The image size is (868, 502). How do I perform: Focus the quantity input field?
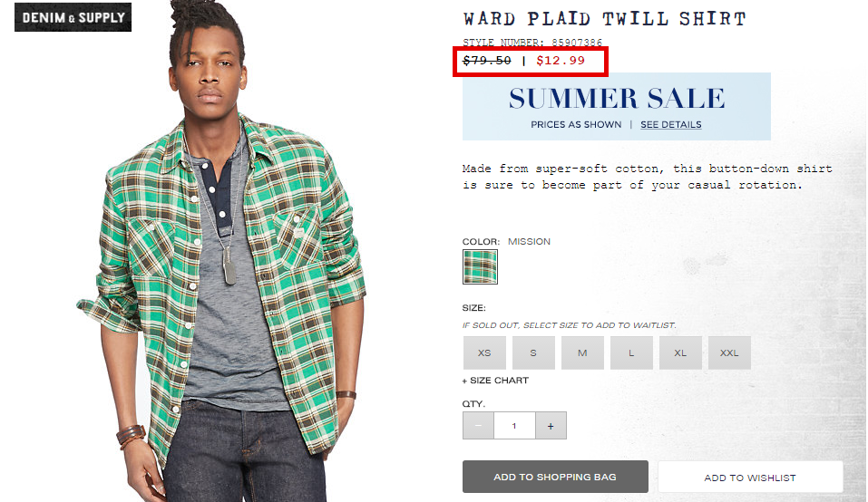click(x=514, y=426)
